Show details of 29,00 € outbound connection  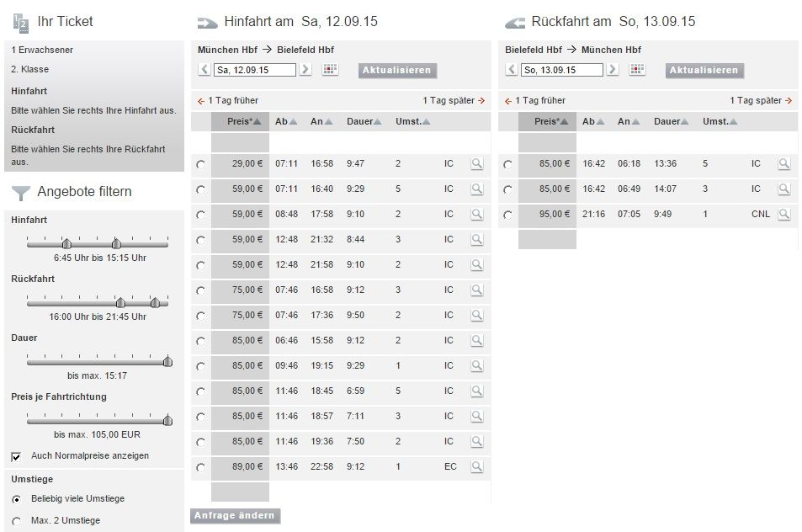[476, 163]
